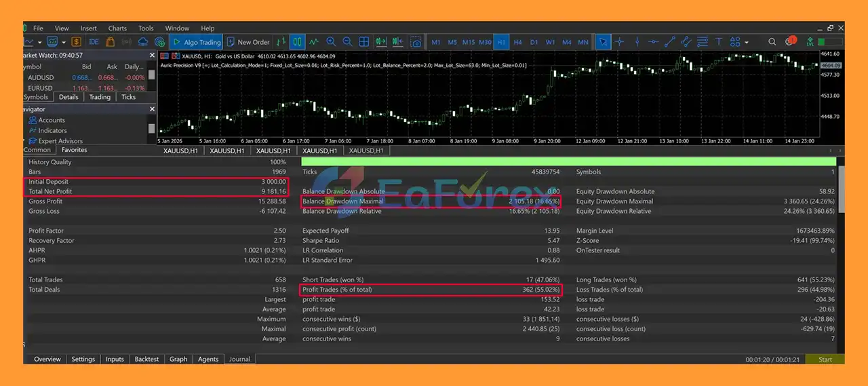The height and width of the screenshot is (386, 868).
Task: Switch chart to candlestick mode
Action: [x=298, y=42]
